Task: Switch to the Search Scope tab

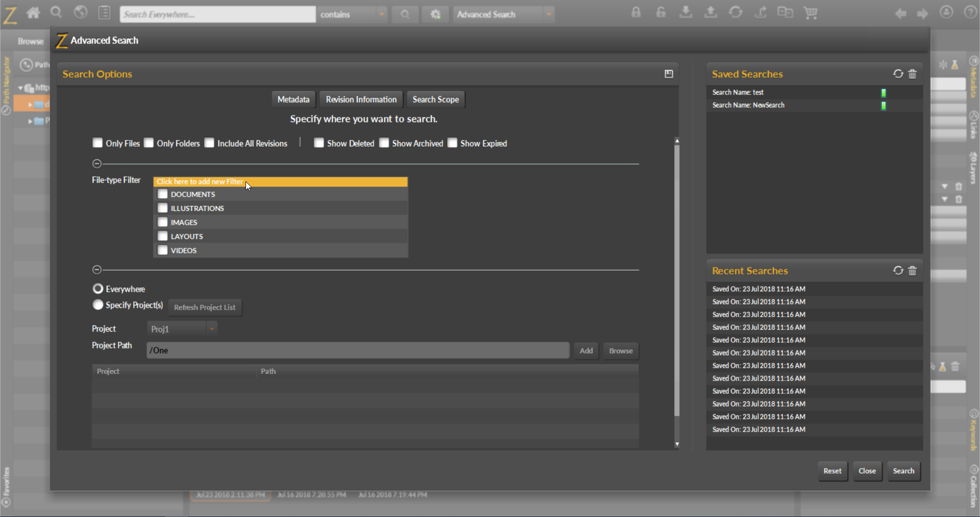Action: click(436, 100)
